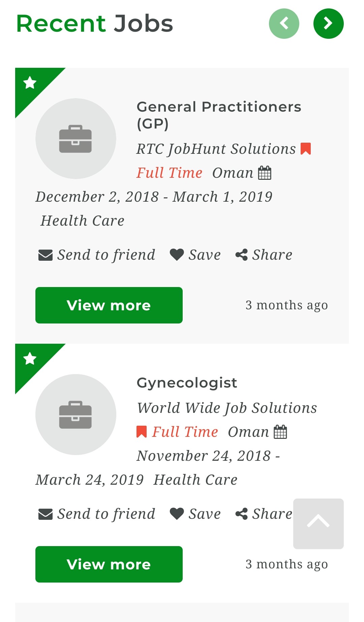The image size is (364, 622).
Task: Go to previous recent jobs slide
Action: [284, 24]
